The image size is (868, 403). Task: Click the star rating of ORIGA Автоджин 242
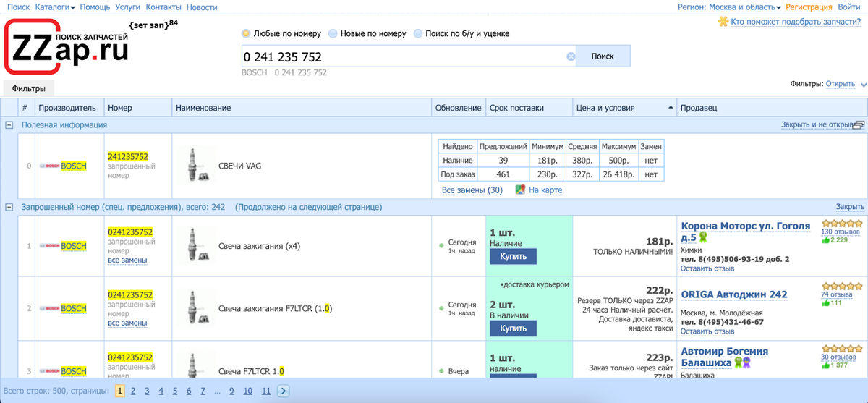coord(841,287)
